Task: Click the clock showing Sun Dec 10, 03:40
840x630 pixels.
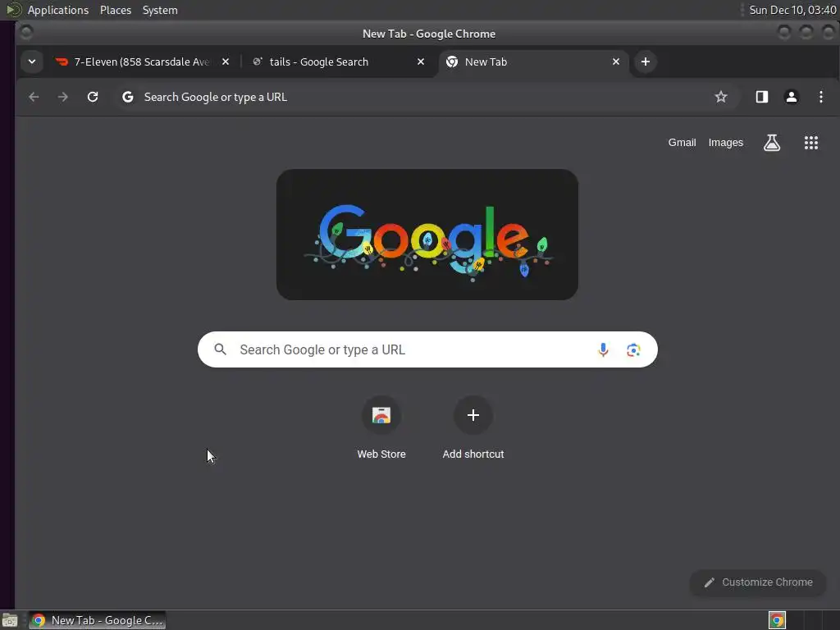Action: point(792,10)
